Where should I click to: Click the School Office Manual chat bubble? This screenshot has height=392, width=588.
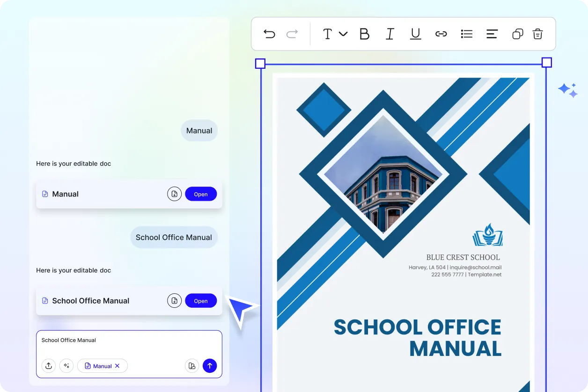(x=174, y=237)
